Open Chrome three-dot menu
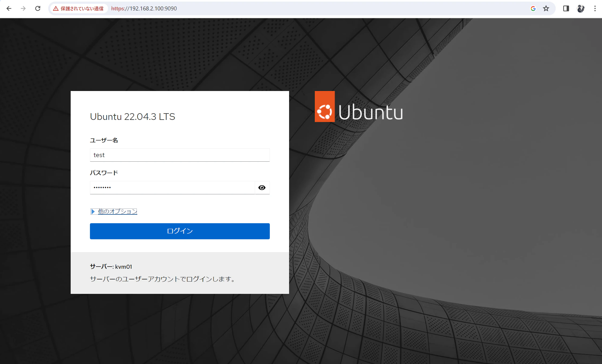This screenshot has width=602, height=364. pyautogui.click(x=595, y=9)
